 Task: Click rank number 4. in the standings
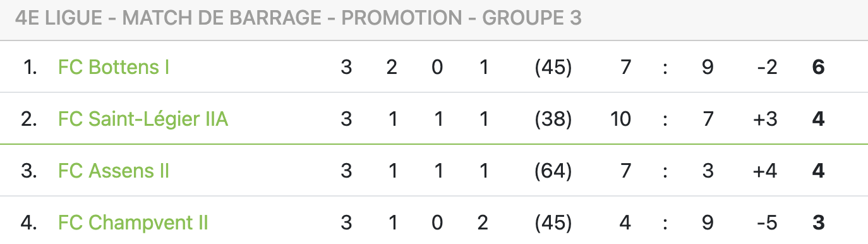tap(29, 223)
